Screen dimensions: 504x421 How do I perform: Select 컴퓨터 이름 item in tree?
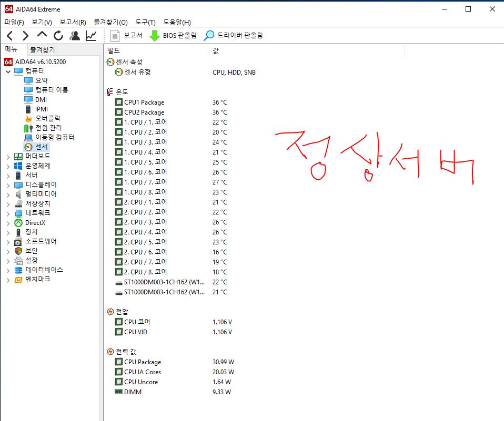point(46,90)
